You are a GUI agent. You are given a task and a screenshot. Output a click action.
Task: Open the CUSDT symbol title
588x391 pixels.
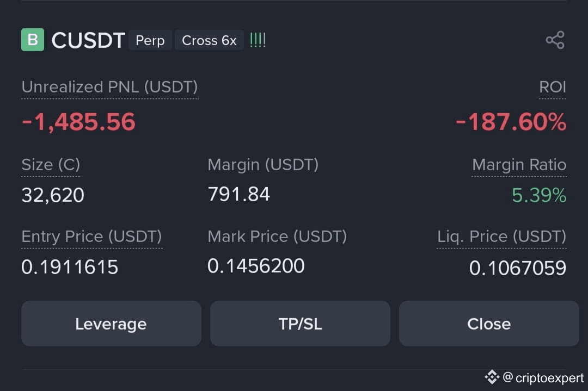point(89,40)
